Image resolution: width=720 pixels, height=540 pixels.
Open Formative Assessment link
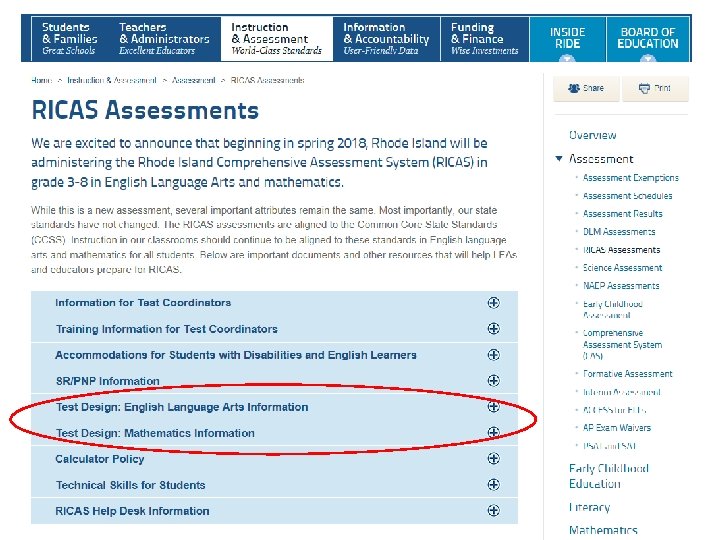click(627, 374)
